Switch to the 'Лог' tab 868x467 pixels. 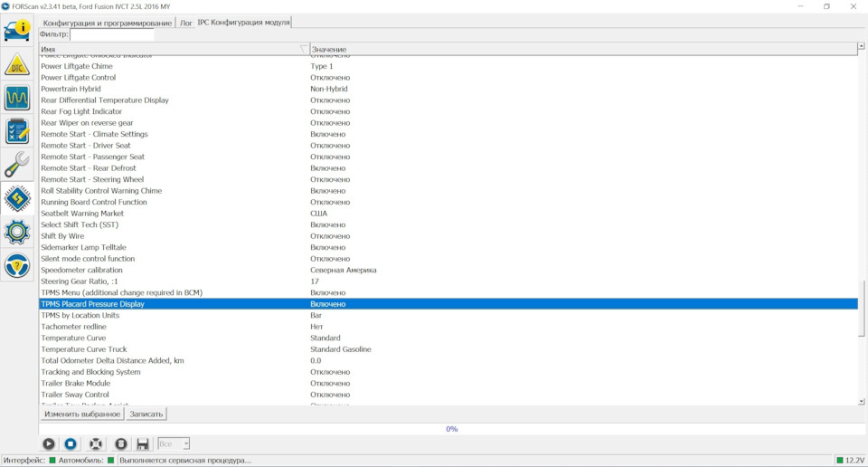click(186, 23)
